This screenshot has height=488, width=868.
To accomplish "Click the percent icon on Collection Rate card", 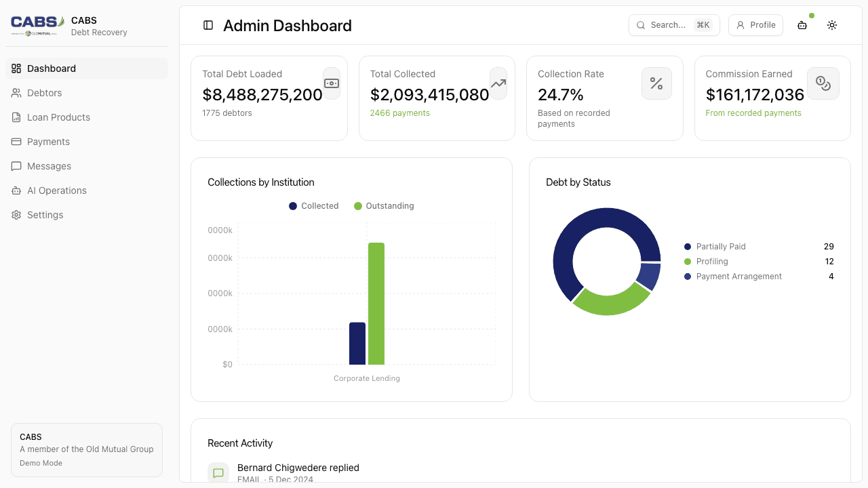I will pyautogui.click(x=656, y=83).
